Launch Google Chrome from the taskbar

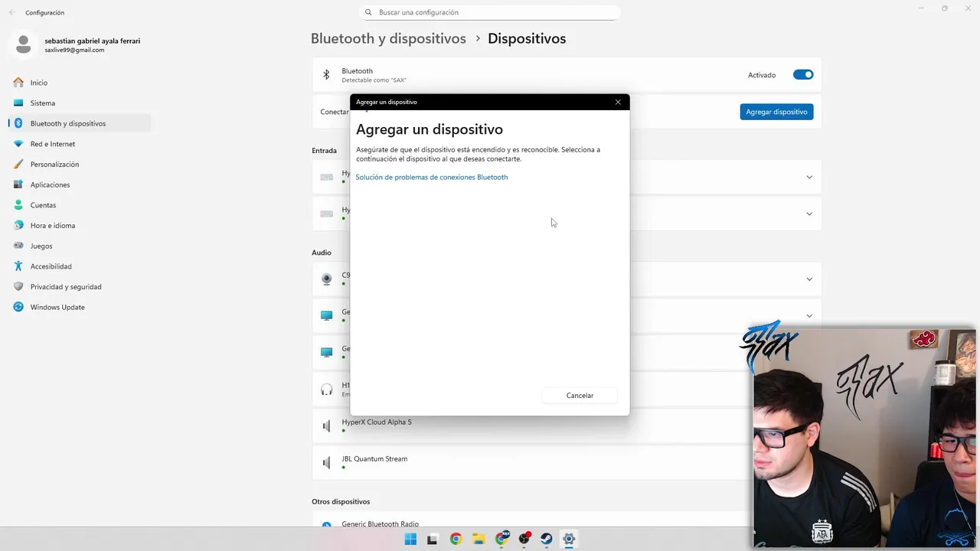[x=456, y=539]
